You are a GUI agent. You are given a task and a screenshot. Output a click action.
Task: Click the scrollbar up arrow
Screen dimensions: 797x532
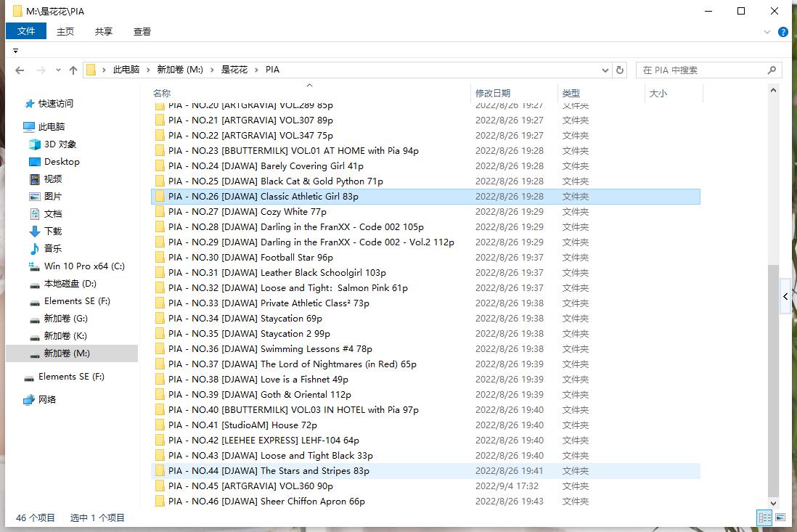(x=773, y=91)
